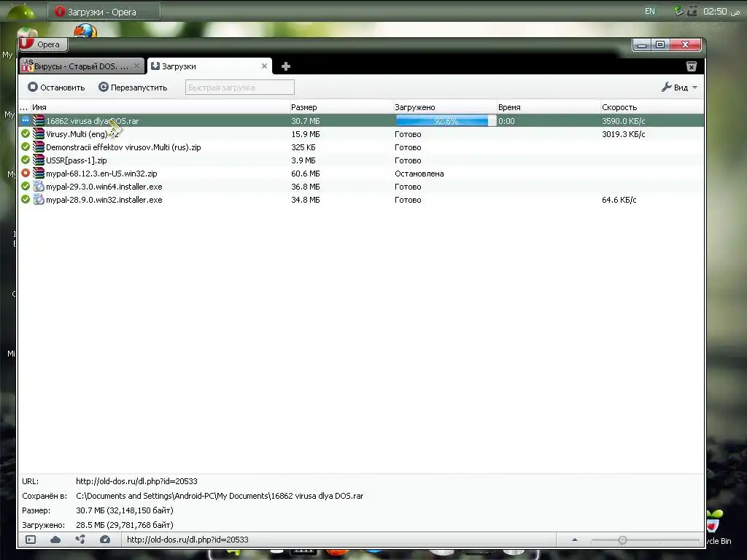747x560 pixels.
Task: Click the 3019.3 КБ/с speed value
Action: click(623, 134)
